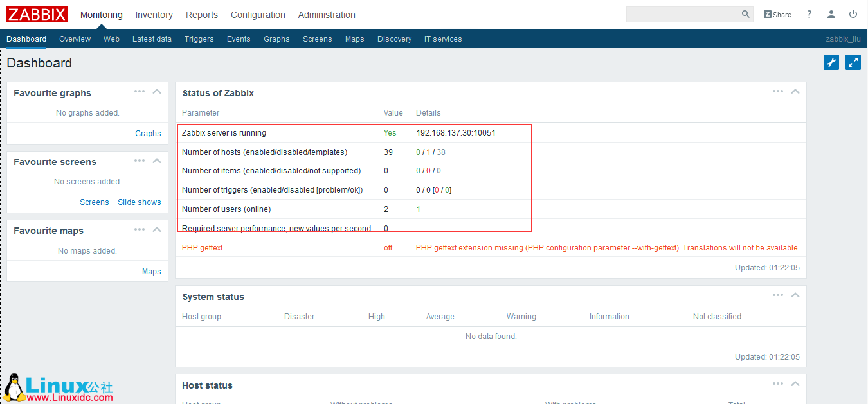
Task: Click the search magnifier icon
Action: 745,14
